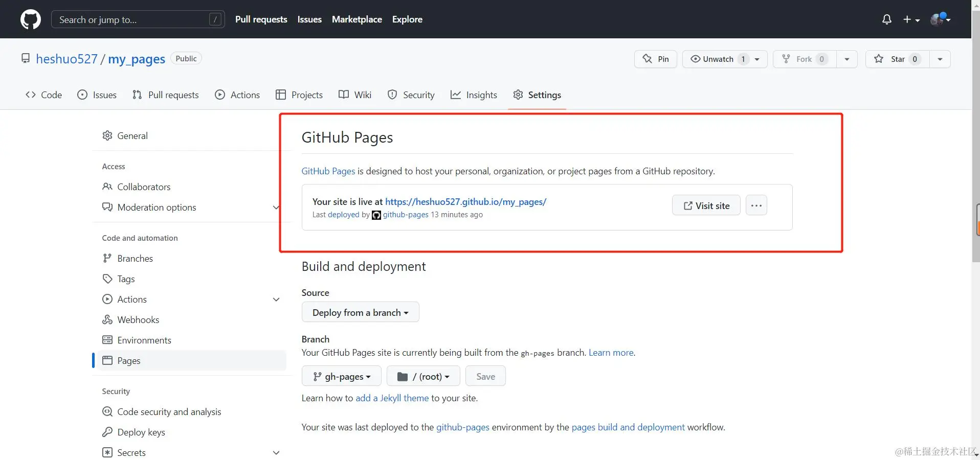Expand the Secrets chevron

(x=276, y=453)
